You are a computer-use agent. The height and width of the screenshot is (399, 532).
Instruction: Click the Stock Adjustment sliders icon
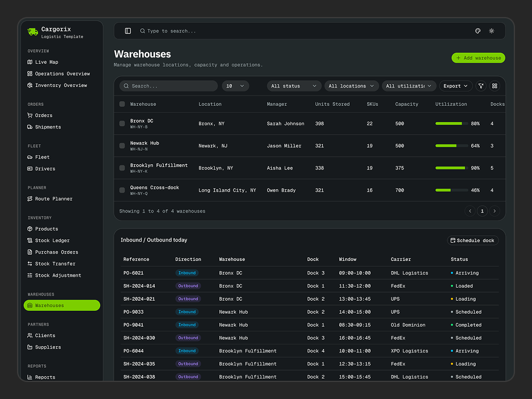(x=30, y=275)
